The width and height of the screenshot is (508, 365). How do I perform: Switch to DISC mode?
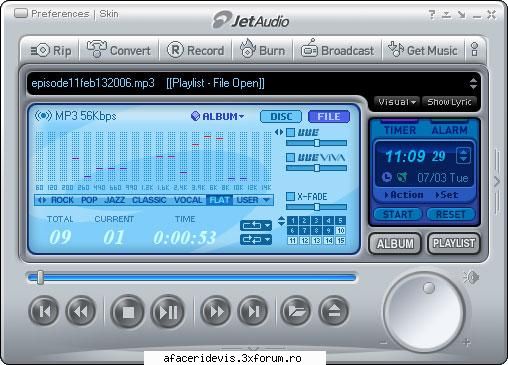coord(281,116)
